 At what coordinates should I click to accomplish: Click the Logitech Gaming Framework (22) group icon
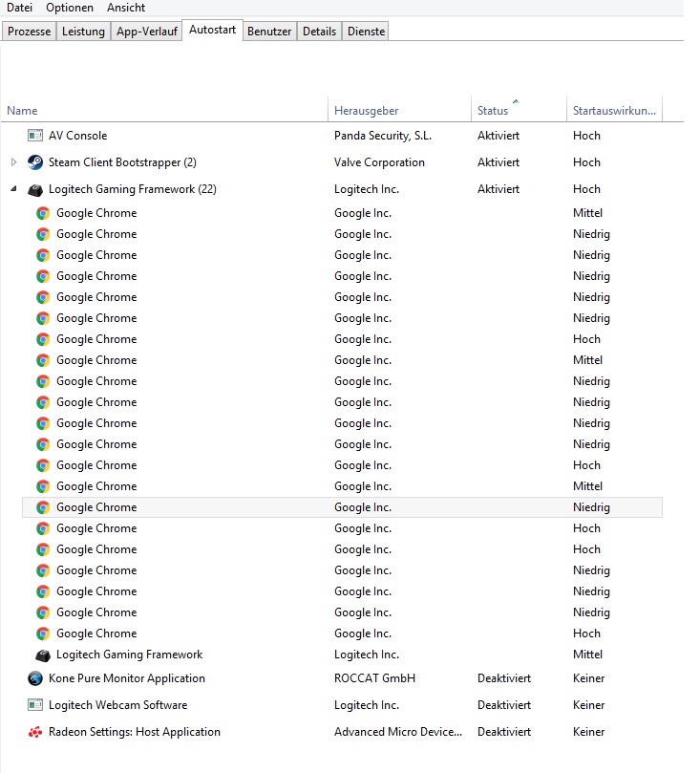(x=35, y=189)
